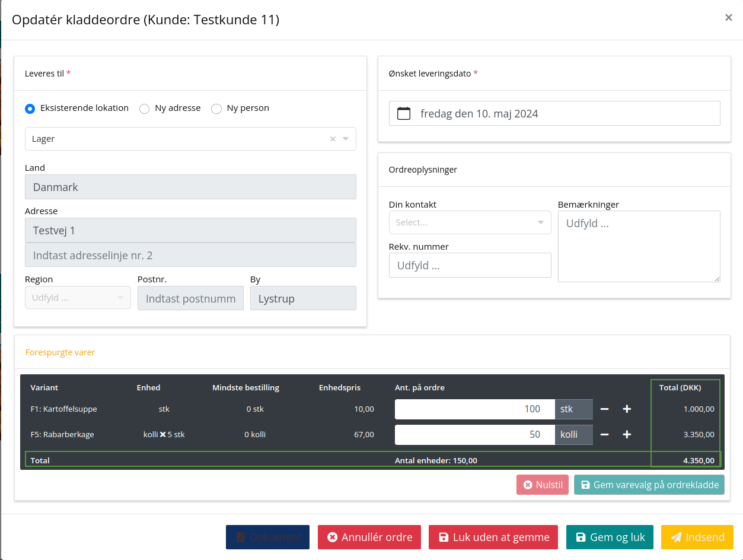Decrease the Kartoffelsuppe quantity with minus icon
This screenshot has width=743, height=560.
click(x=604, y=409)
